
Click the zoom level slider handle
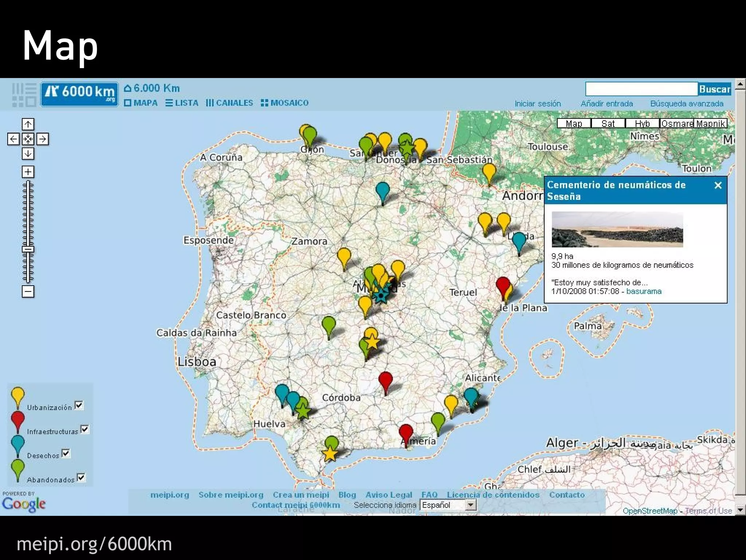click(28, 249)
